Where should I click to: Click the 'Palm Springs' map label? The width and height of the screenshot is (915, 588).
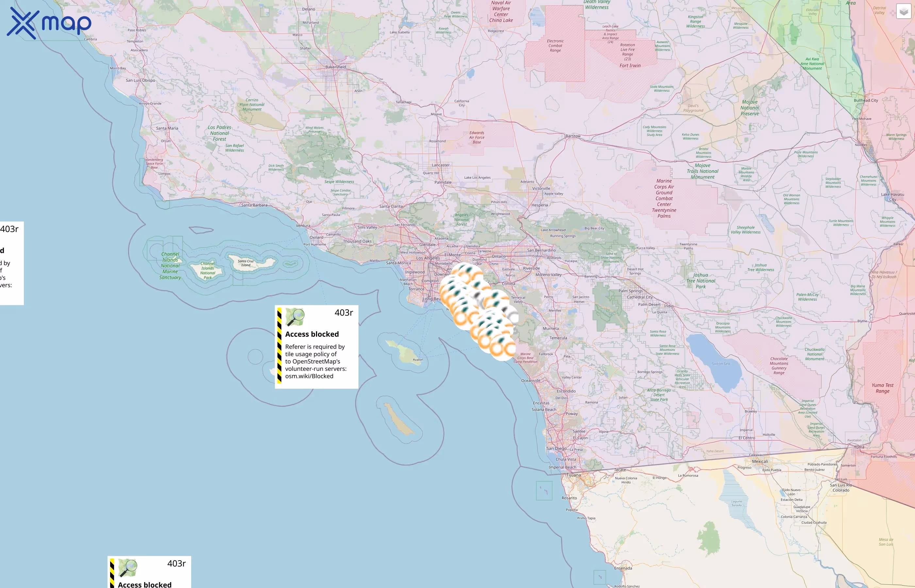tap(630, 291)
